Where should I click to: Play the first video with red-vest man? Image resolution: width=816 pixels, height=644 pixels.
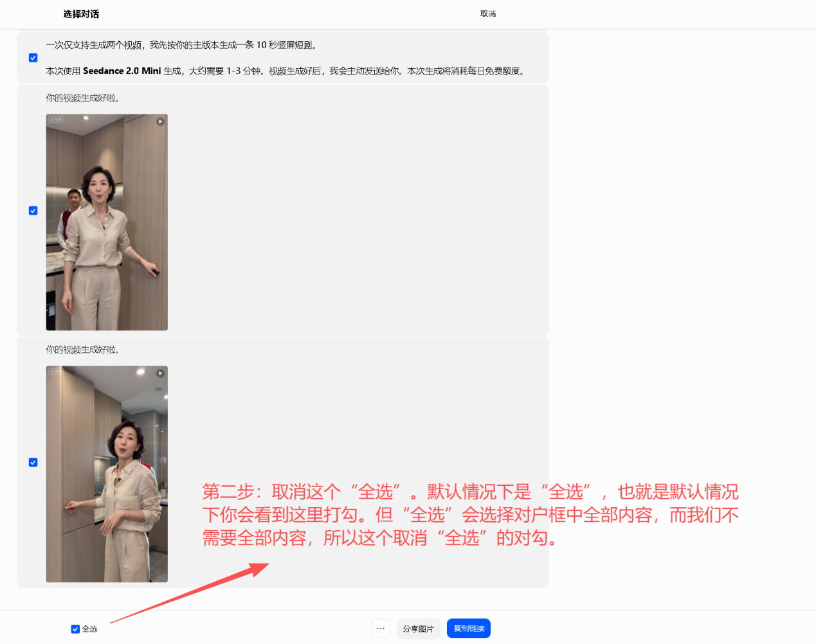(x=161, y=121)
